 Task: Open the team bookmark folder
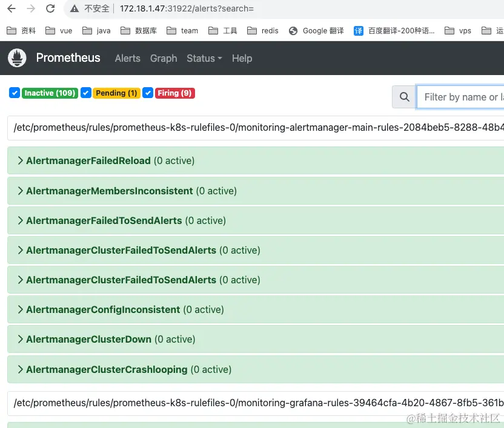(182, 30)
